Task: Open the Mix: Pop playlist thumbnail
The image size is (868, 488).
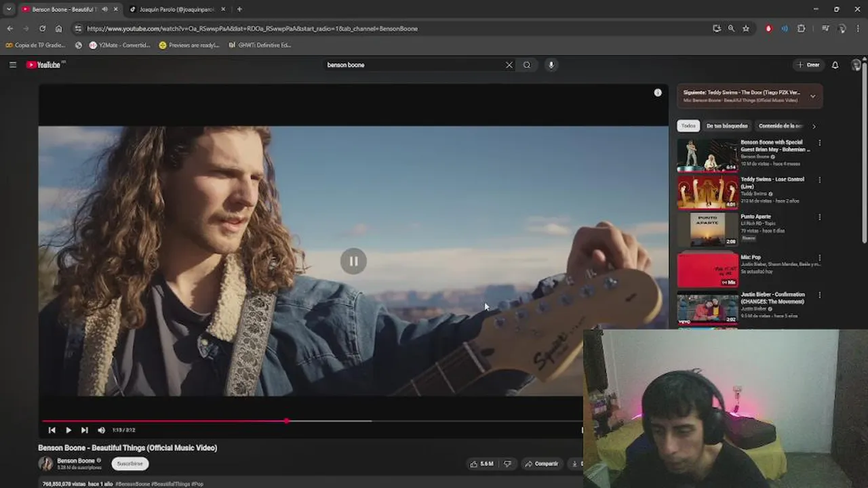Action: [707, 269]
